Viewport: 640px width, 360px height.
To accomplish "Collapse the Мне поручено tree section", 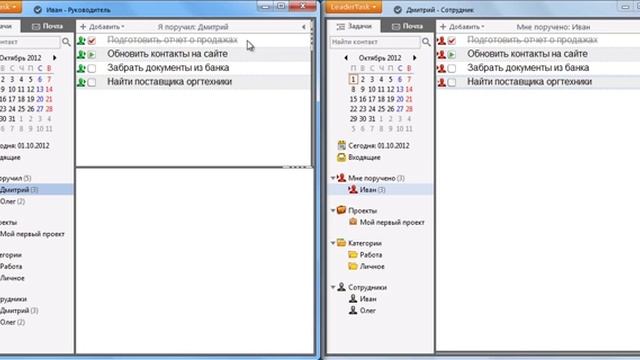I will click(x=333, y=178).
